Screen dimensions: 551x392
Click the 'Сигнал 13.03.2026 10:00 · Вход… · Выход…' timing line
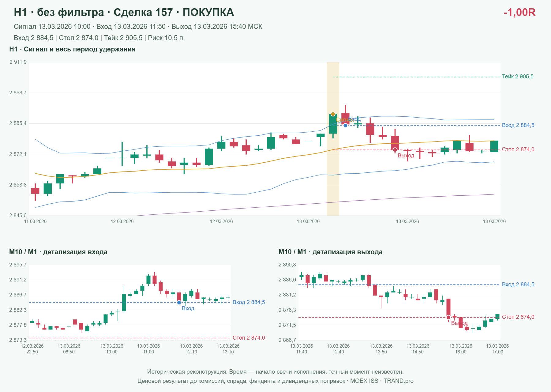click(138, 27)
